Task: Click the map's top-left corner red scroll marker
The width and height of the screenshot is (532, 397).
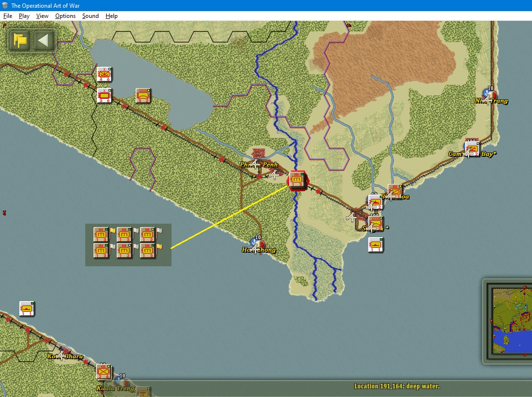Action: pos(4,25)
